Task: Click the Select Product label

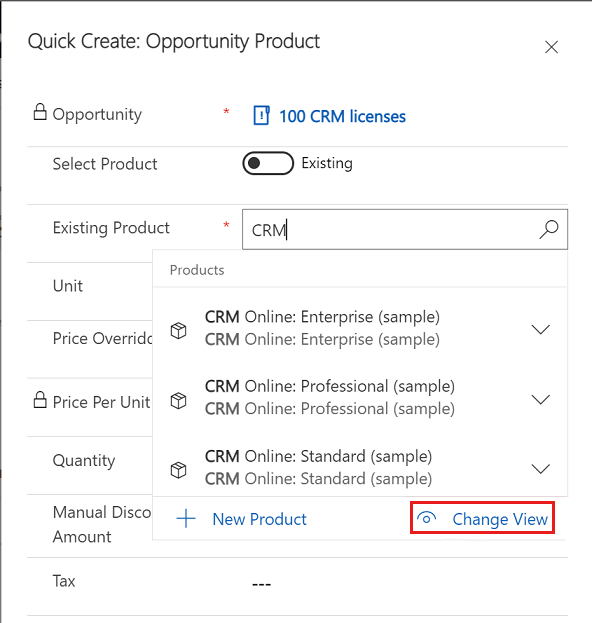Action: click(105, 164)
